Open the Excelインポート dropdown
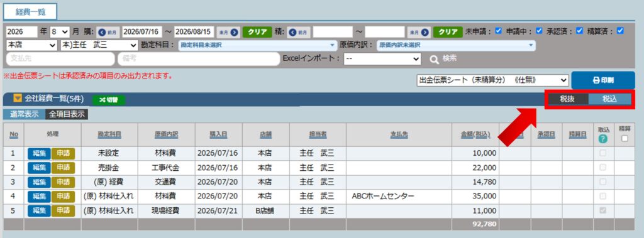The height and width of the screenshot is (238, 644). coord(382,59)
